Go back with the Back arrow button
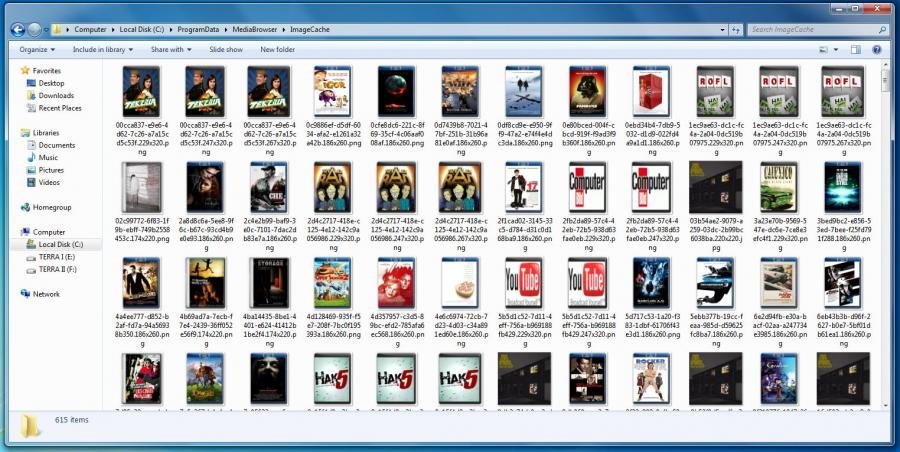Image resolution: width=900 pixels, height=452 pixels. (17, 29)
